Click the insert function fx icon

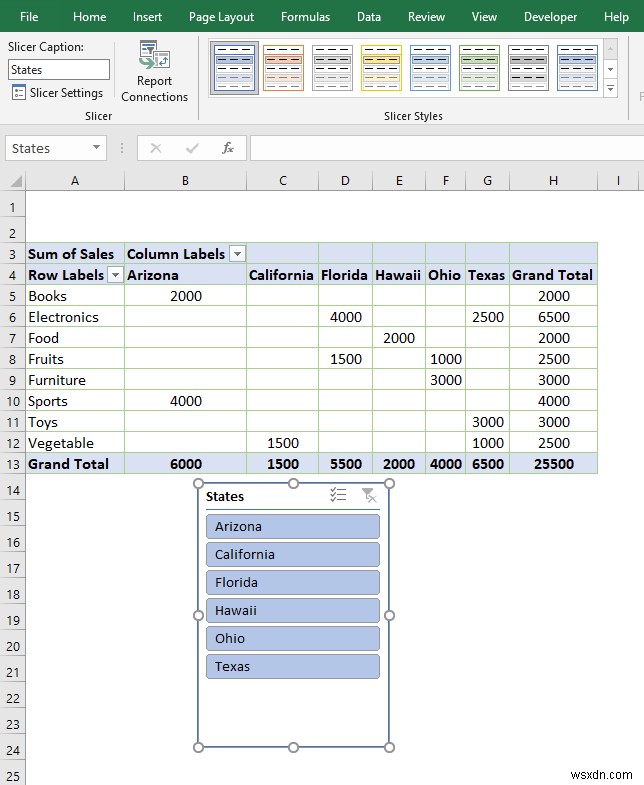228,148
